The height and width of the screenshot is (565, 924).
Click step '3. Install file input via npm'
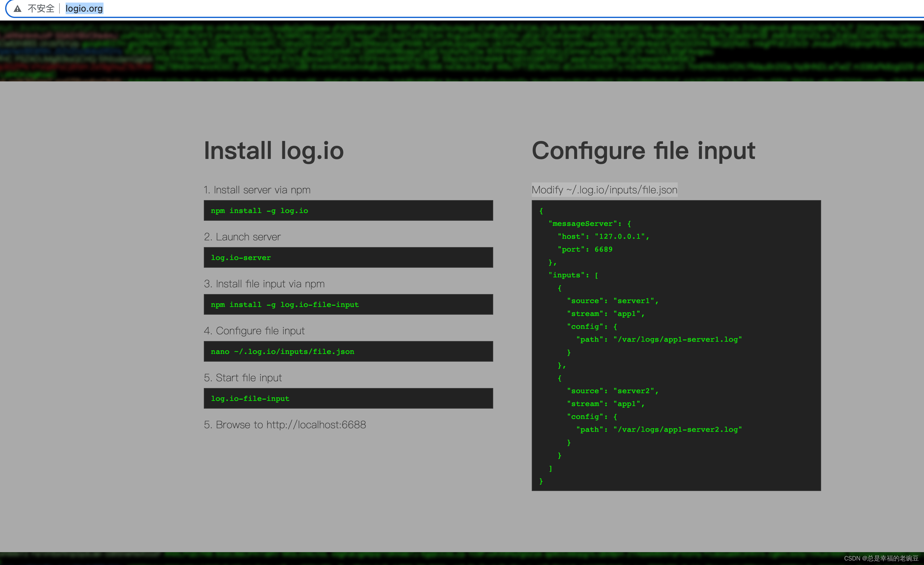[x=264, y=284]
